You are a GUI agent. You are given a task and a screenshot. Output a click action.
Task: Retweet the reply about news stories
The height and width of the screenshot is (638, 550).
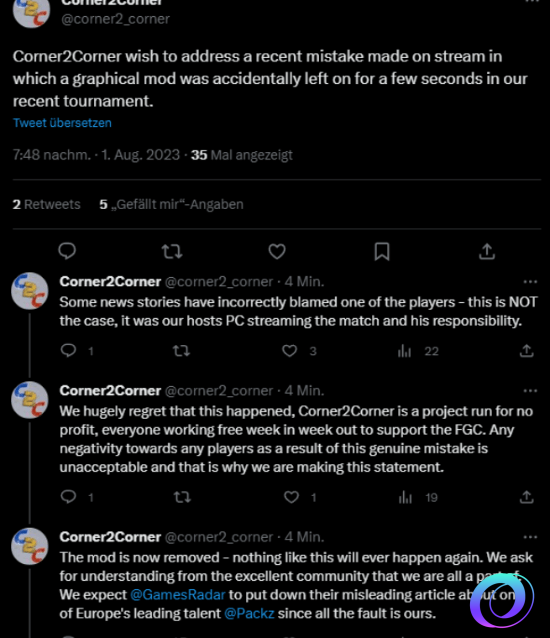click(x=181, y=351)
